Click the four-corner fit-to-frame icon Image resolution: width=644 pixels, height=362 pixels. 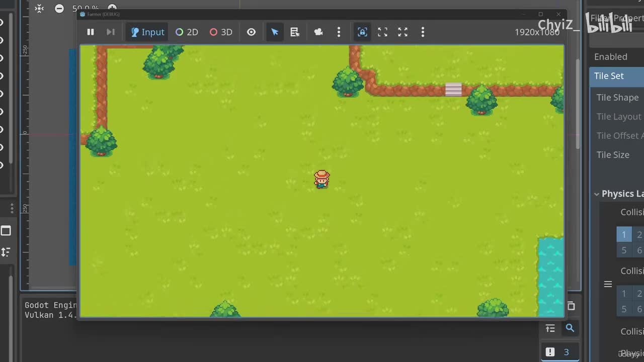pos(383,32)
